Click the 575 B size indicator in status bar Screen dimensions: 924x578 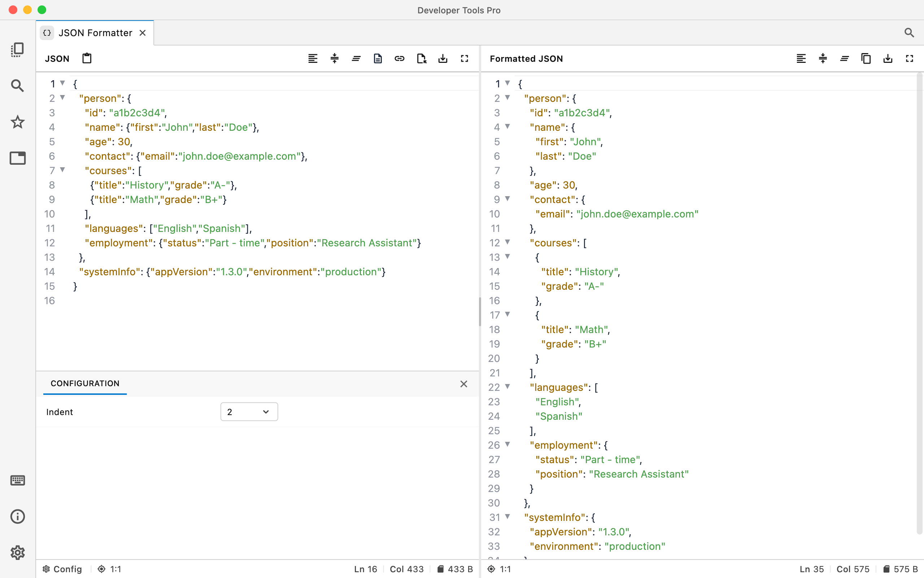pos(901,569)
